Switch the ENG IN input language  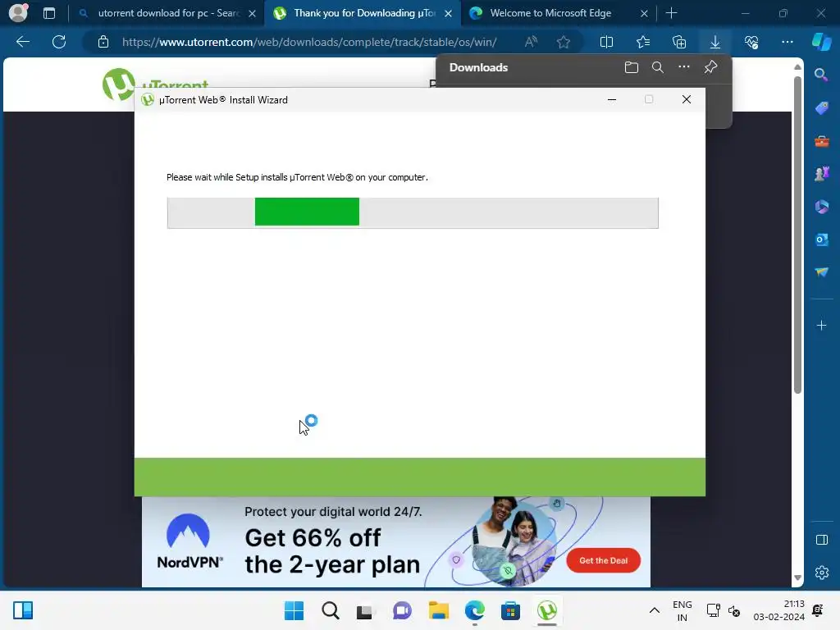[682, 610]
